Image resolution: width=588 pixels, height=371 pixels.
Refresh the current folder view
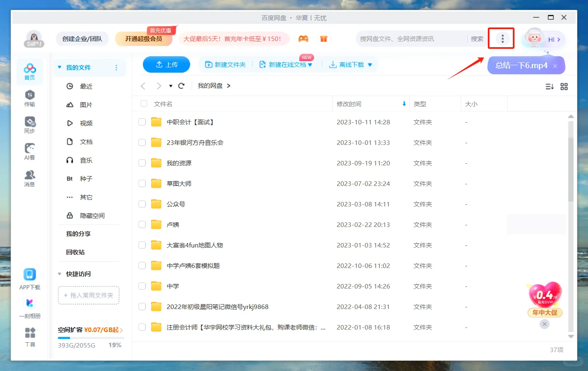181,86
